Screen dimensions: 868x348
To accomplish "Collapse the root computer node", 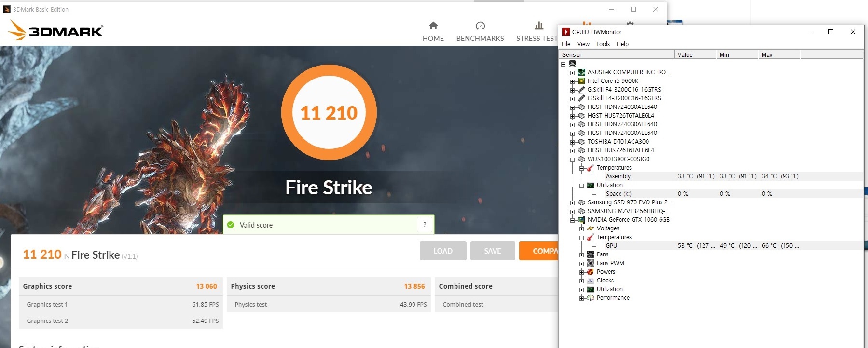I will tap(564, 64).
